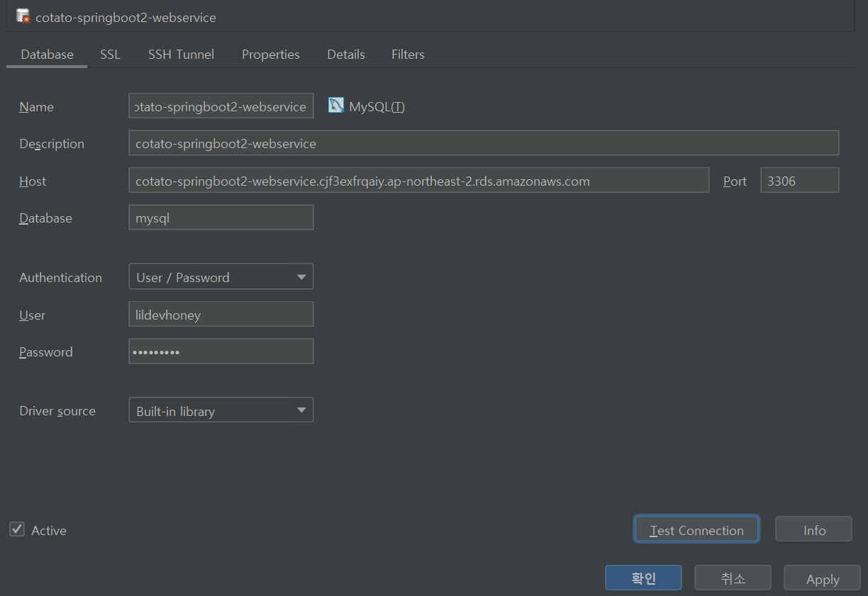Image resolution: width=868 pixels, height=596 pixels.
Task: Click the Description label
Action: (52, 144)
